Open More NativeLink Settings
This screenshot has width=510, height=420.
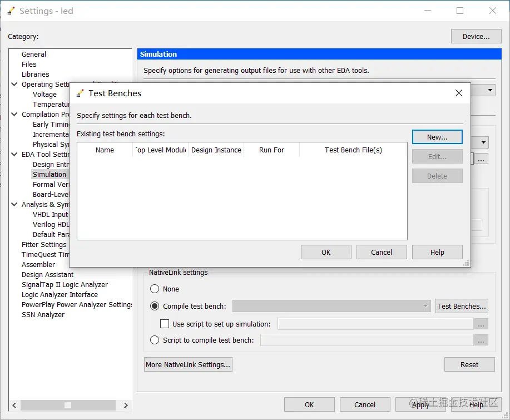pyautogui.click(x=188, y=364)
